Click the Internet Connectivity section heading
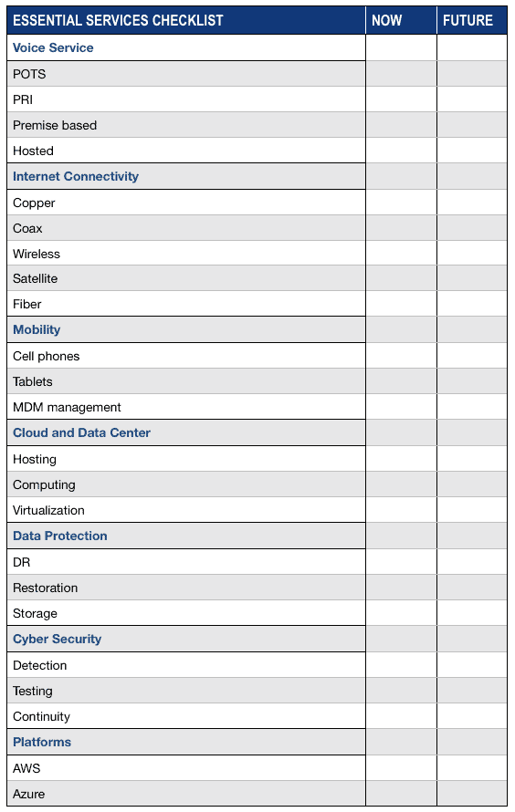 click(76, 176)
